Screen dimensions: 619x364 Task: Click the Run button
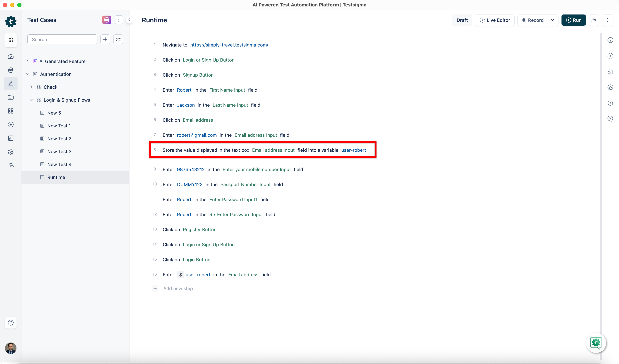574,20
